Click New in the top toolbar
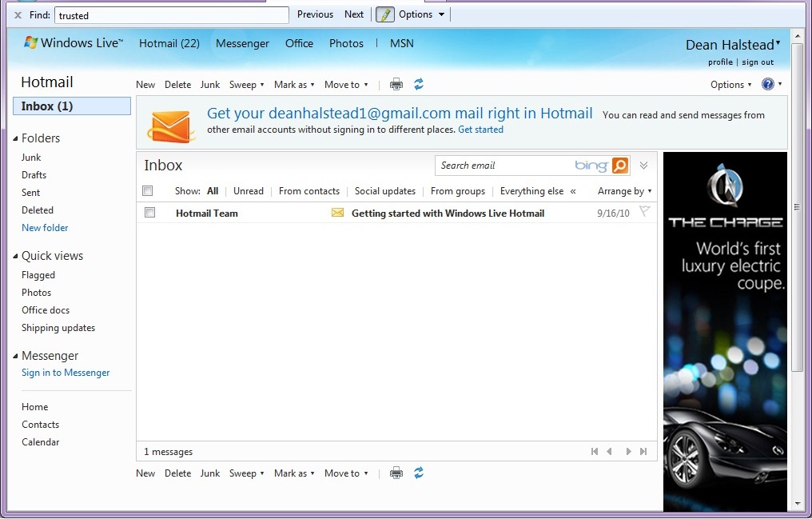Screen dimensions: 812x519 point(145,85)
